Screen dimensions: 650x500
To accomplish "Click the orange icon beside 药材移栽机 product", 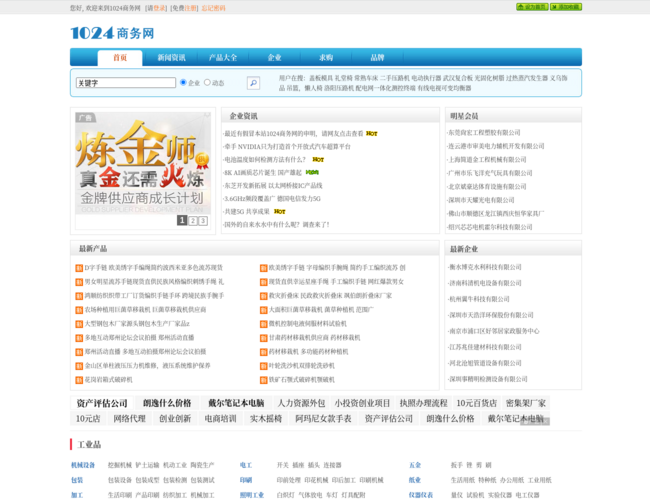I will click(x=262, y=352).
